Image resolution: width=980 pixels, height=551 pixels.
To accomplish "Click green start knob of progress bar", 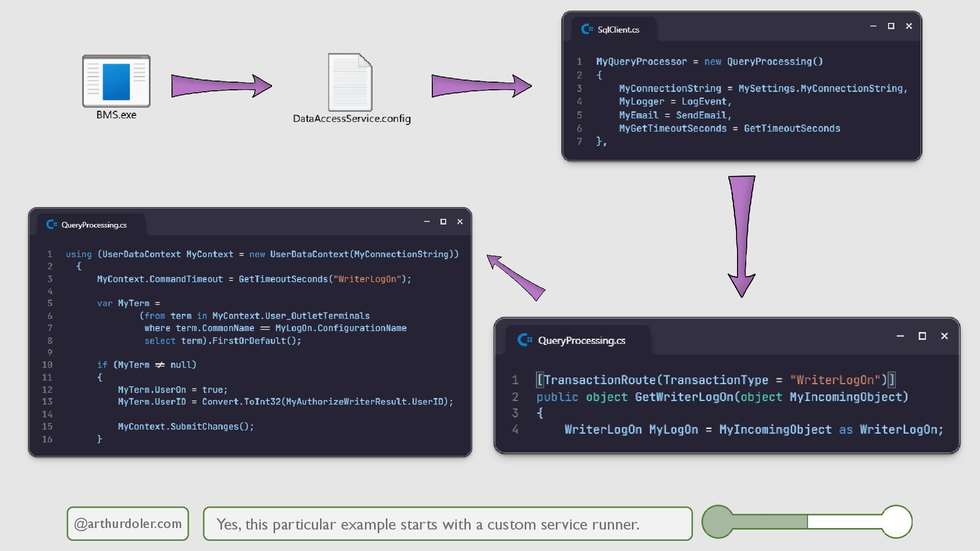I will (x=718, y=521).
